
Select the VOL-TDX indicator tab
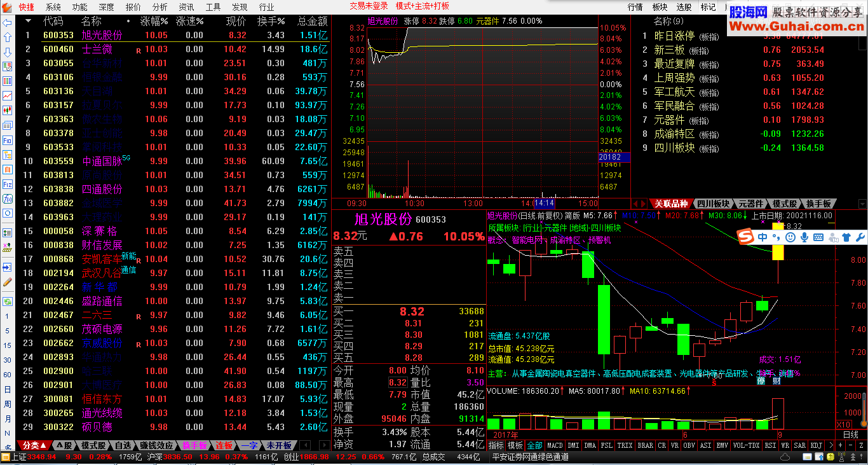point(746,445)
